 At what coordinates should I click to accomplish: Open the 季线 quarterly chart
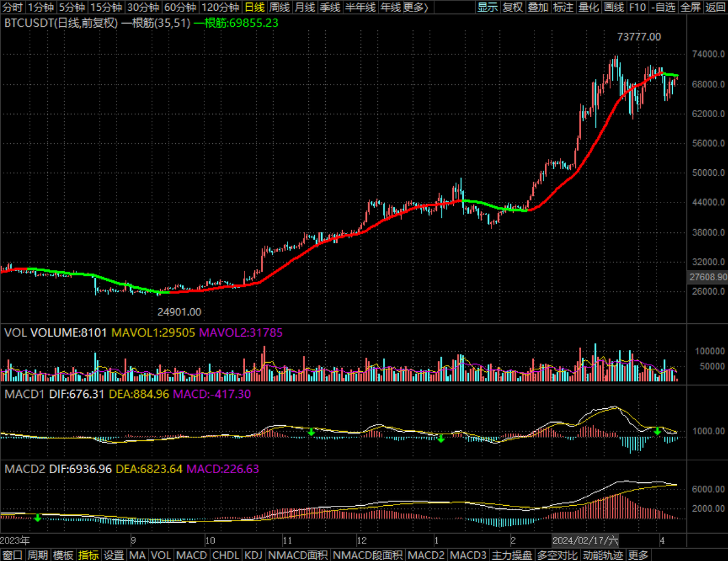tap(329, 7)
